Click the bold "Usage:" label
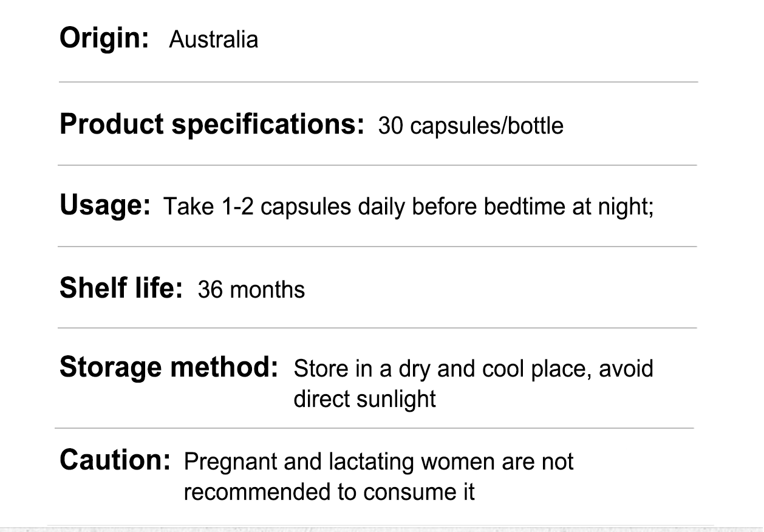Viewport: 764px width, 532px height. [104, 206]
